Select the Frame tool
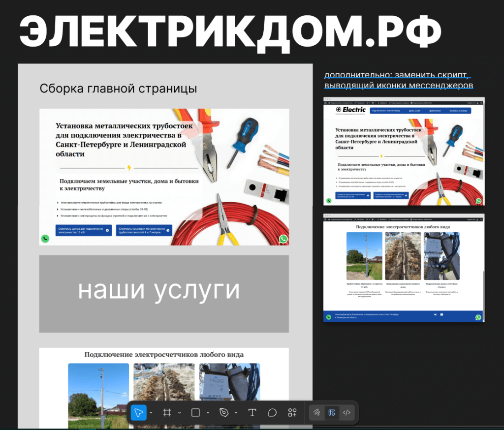The image size is (504, 430). point(167,413)
